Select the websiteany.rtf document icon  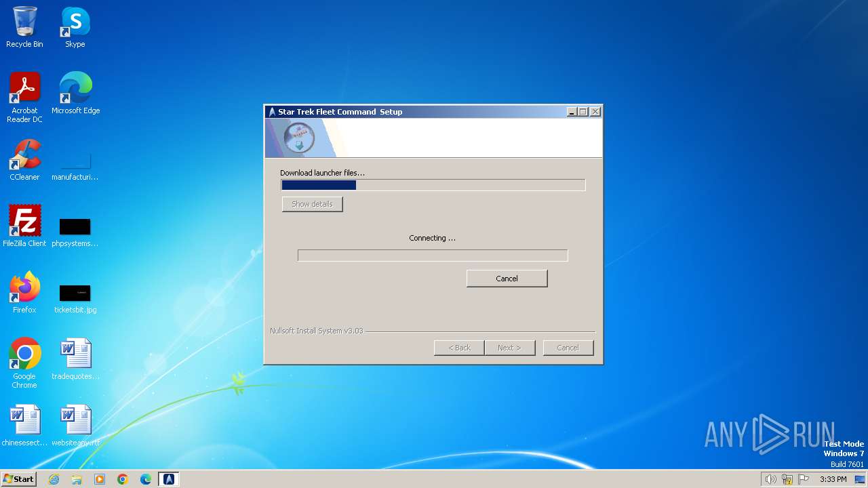pos(75,426)
